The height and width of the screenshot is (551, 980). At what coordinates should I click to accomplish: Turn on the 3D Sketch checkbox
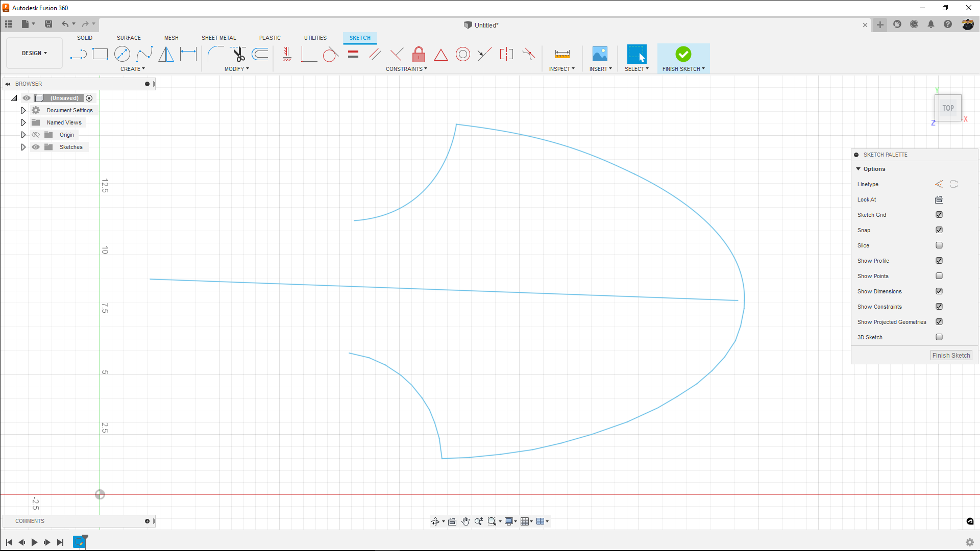[x=939, y=337]
